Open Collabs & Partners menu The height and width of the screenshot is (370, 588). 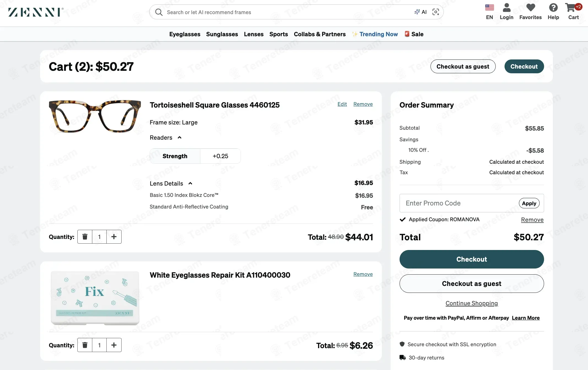pyautogui.click(x=320, y=34)
